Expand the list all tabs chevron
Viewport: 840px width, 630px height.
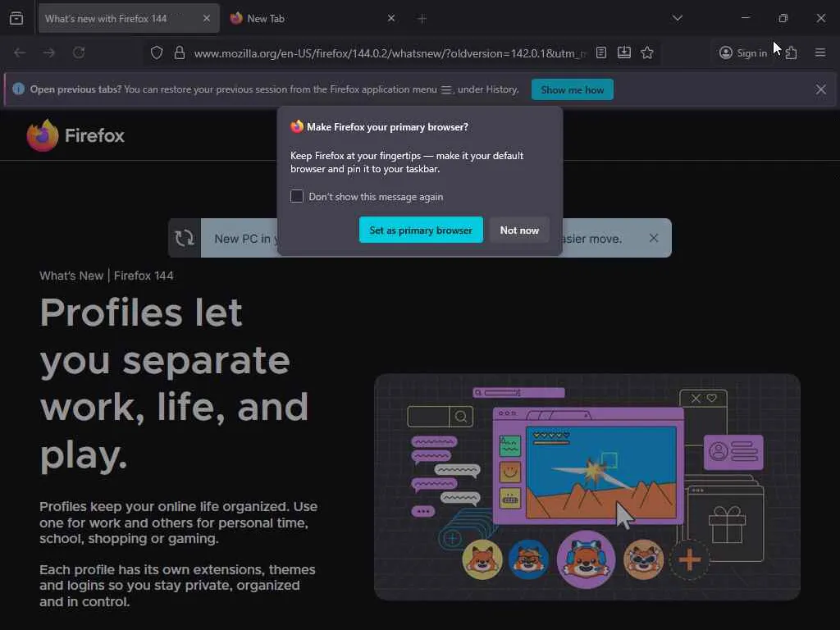point(677,18)
